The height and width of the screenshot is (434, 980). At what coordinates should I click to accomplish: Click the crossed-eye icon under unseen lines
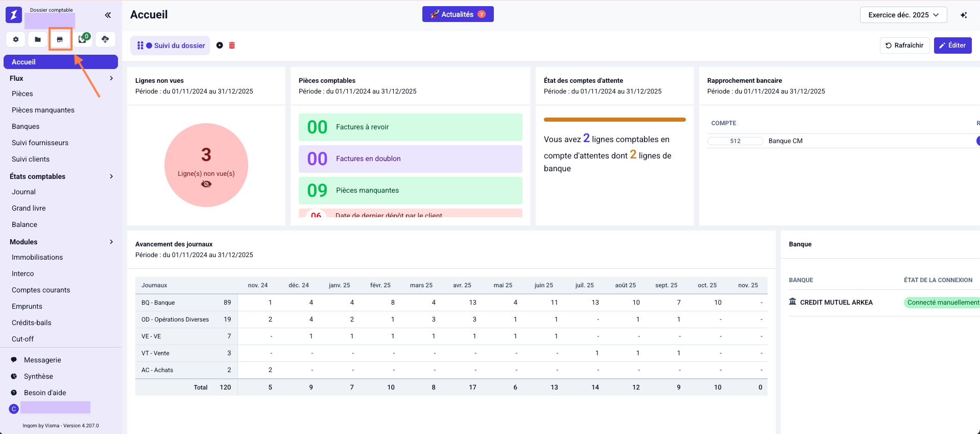[x=206, y=184]
